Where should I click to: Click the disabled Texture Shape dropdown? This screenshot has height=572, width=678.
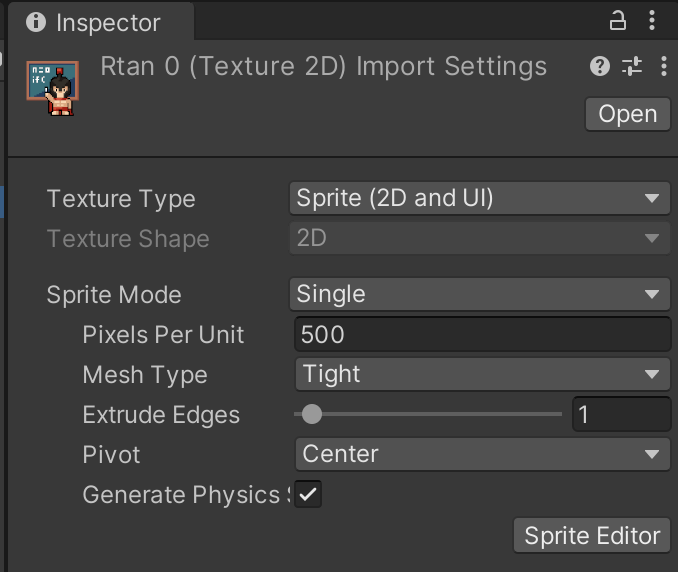pyautogui.click(x=480, y=238)
